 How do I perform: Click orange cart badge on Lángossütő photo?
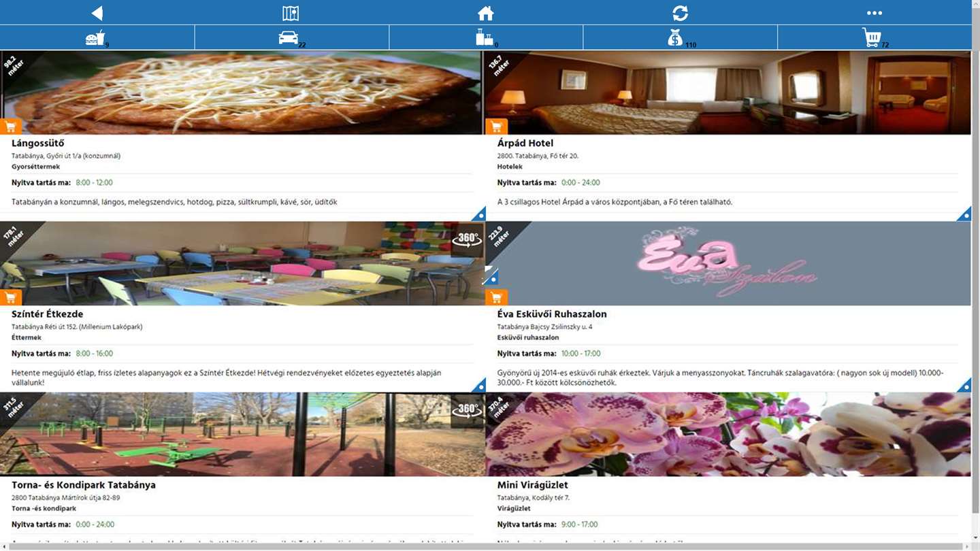pos(11,127)
